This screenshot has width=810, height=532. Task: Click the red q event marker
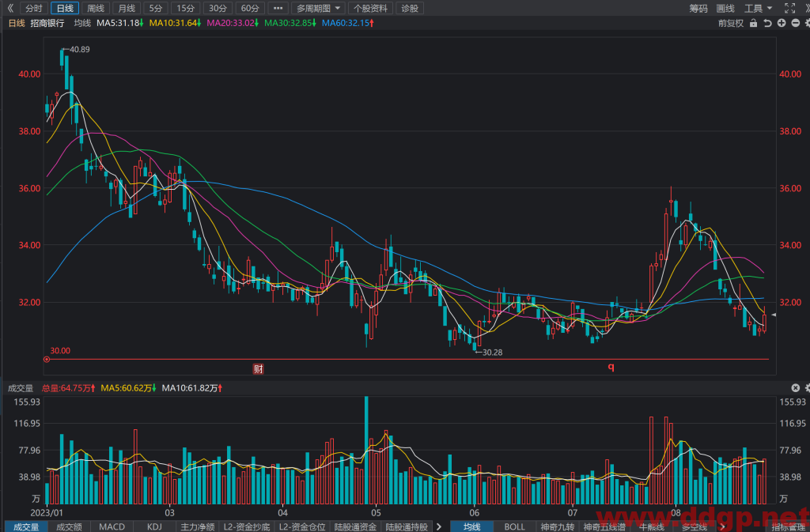click(611, 367)
